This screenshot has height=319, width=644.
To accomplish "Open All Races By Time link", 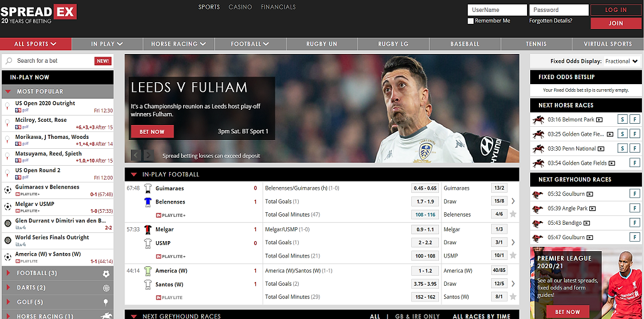I will point(481,316).
